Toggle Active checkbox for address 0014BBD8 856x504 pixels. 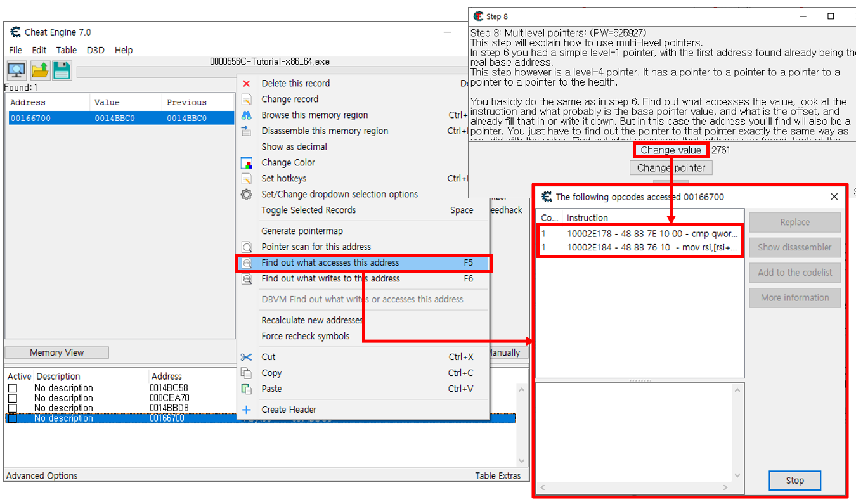tap(12, 408)
